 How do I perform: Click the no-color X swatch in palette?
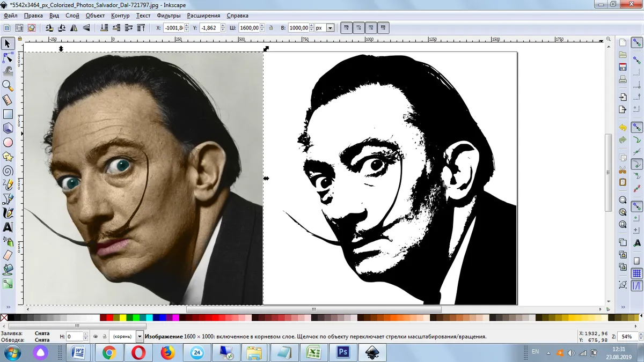tap(4, 317)
